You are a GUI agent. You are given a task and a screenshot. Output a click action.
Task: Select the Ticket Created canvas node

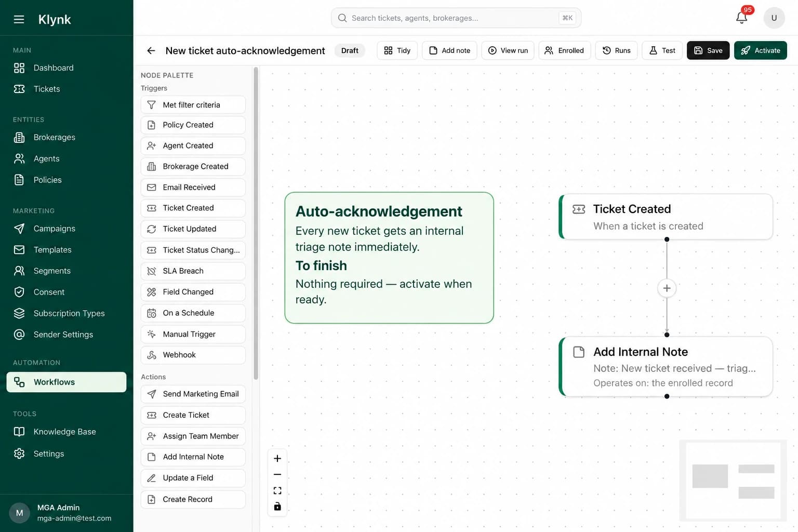[666, 217]
